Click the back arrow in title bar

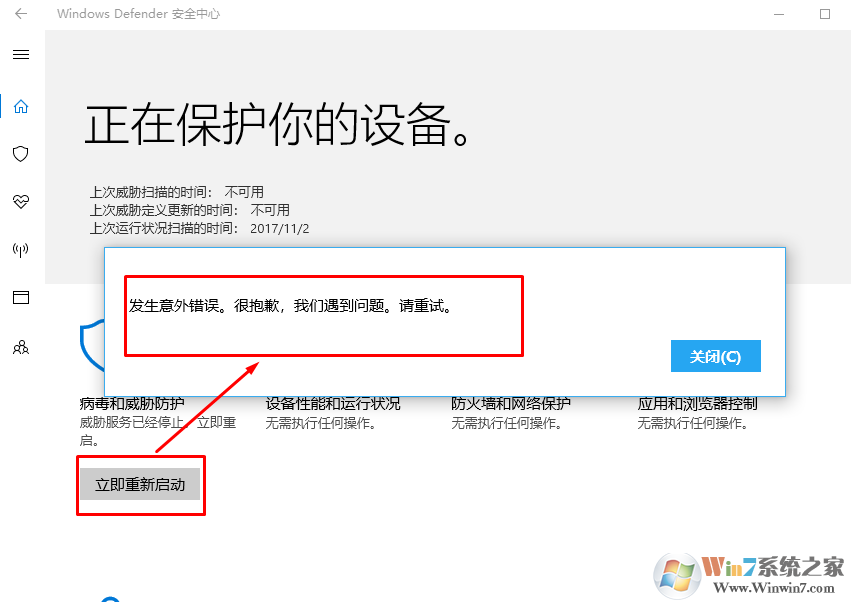21,14
